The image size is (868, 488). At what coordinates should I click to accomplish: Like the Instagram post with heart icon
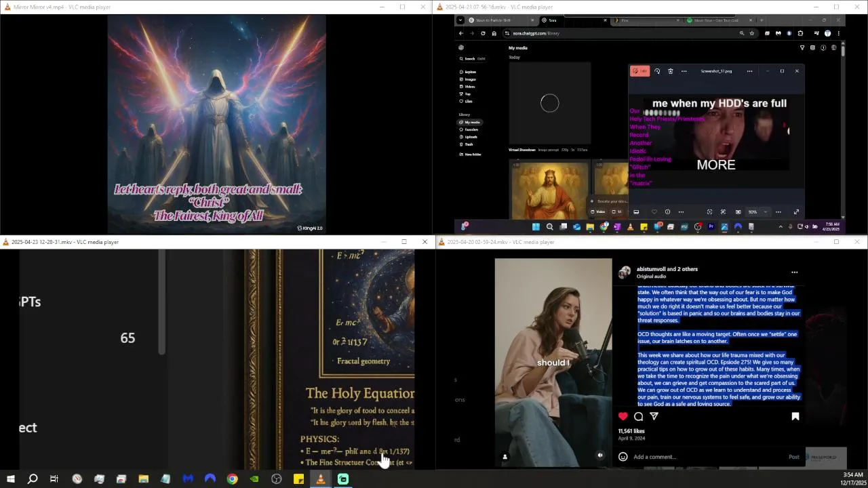pos(623,416)
